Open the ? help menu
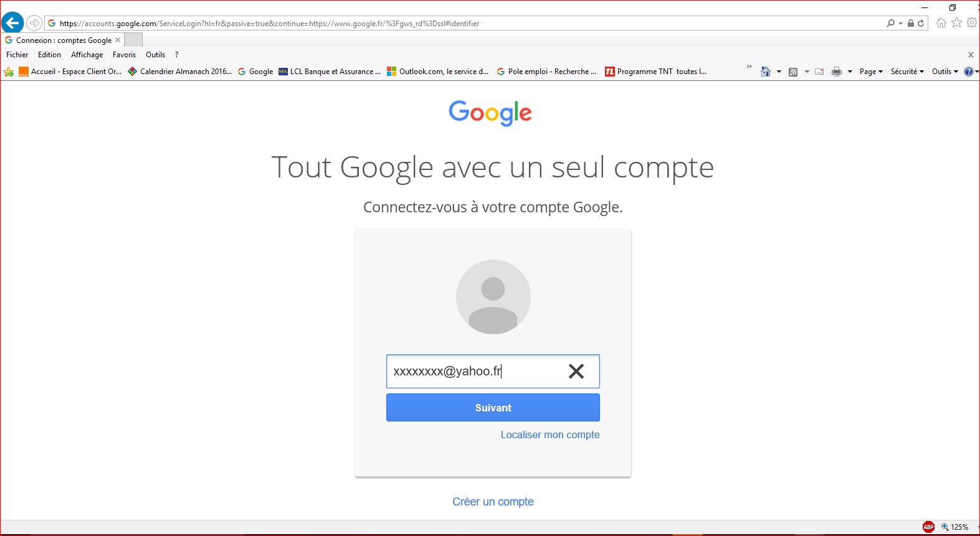980x536 pixels. (x=177, y=55)
